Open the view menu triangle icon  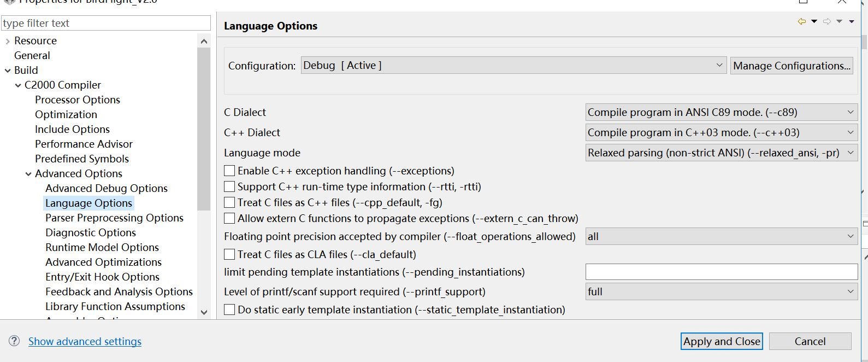point(852,22)
